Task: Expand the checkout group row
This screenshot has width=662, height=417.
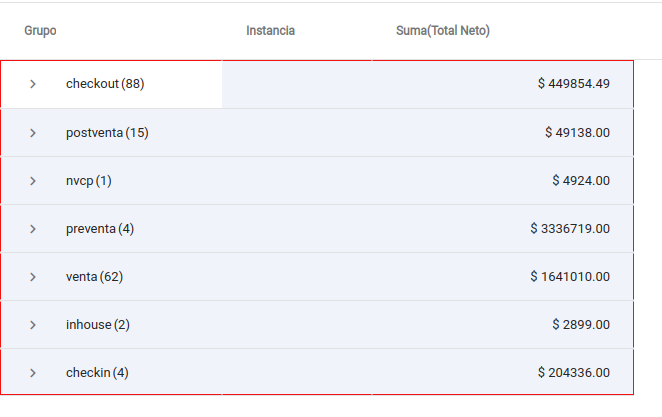Action: click(x=33, y=84)
